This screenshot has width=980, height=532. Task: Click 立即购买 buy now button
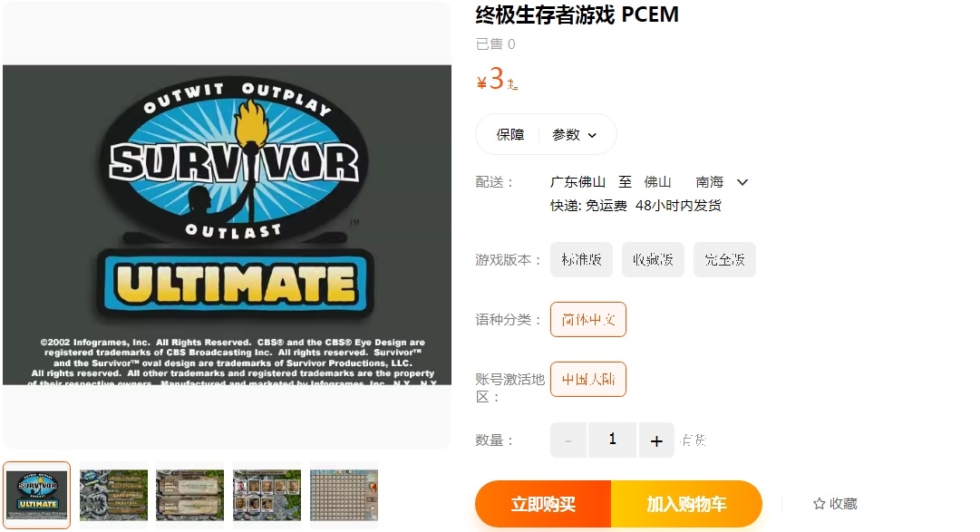(x=542, y=504)
